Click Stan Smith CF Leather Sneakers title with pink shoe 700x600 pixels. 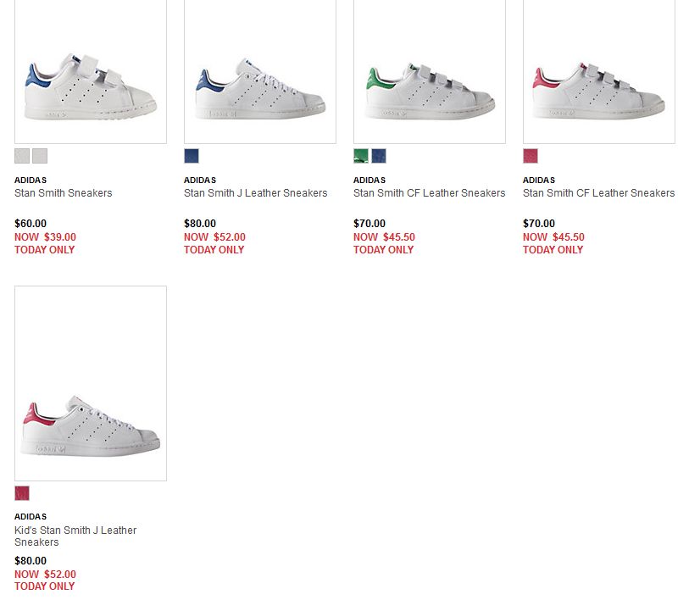[x=598, y=193]
